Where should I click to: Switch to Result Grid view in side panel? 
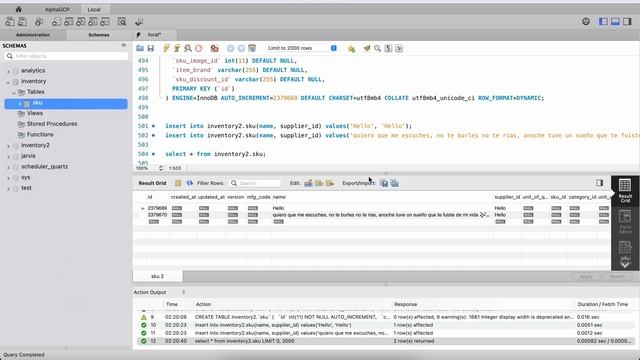[625, 190]
